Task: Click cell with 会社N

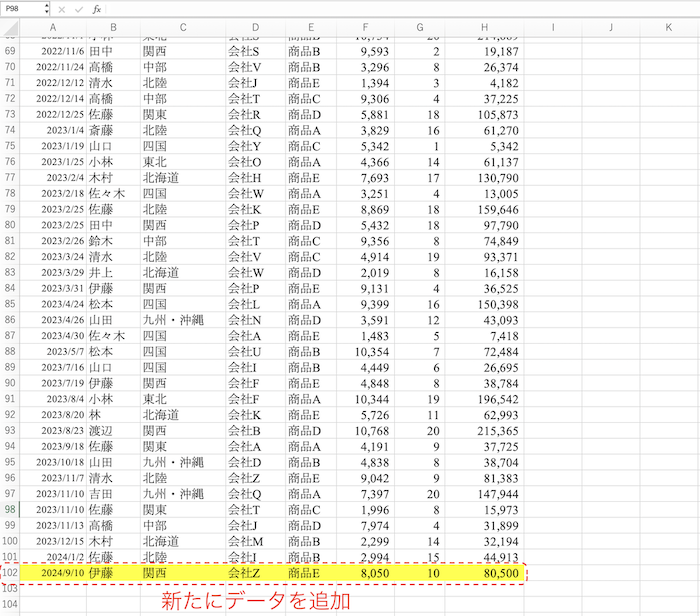Action: coord(255,320)
